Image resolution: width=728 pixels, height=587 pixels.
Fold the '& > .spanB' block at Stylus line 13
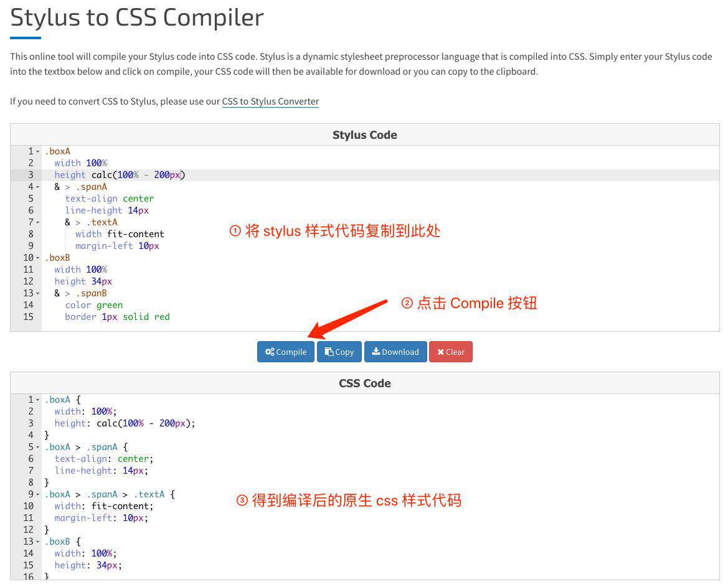(37, 293)
